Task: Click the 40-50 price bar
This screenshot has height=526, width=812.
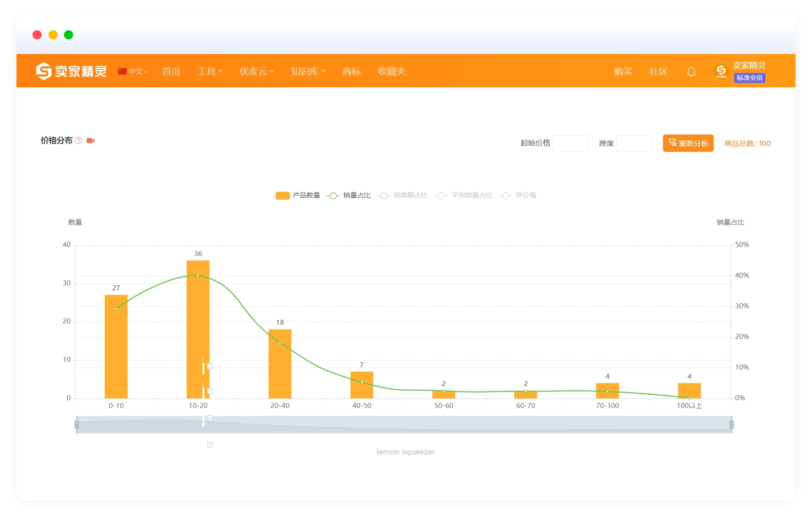Action: pos(362,385)
